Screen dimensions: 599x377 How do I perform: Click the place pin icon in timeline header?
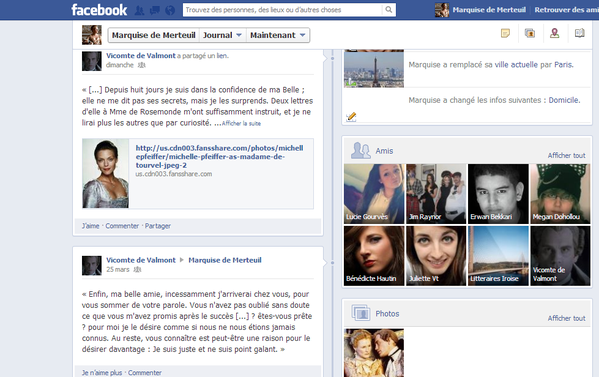[x=555, y=34]
